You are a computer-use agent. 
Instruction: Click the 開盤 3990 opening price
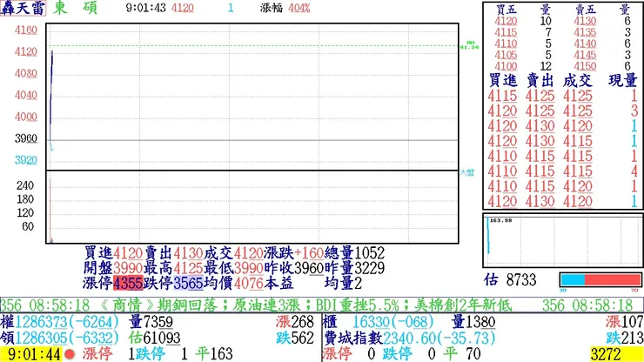[113, 268]
